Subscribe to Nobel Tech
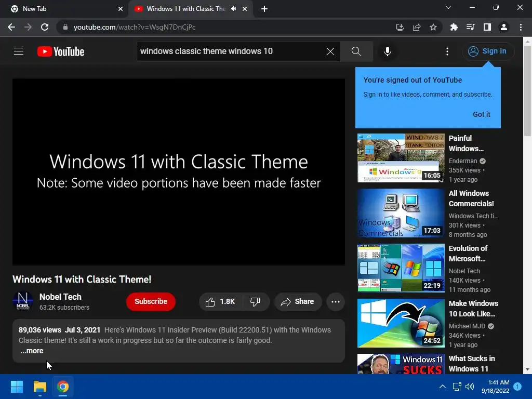The image size is (532, 399). [151, 302]
